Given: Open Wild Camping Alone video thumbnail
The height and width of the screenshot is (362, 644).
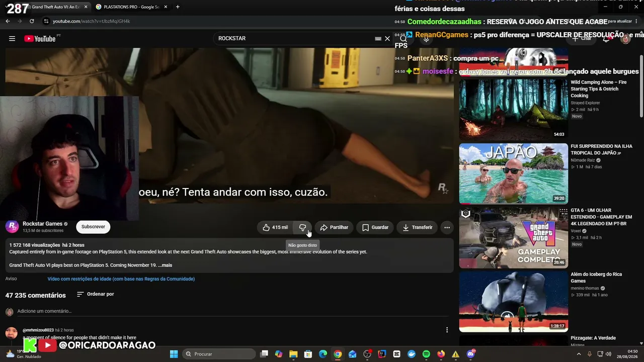Looking at the screenshot, I should (x=513, y=109).
